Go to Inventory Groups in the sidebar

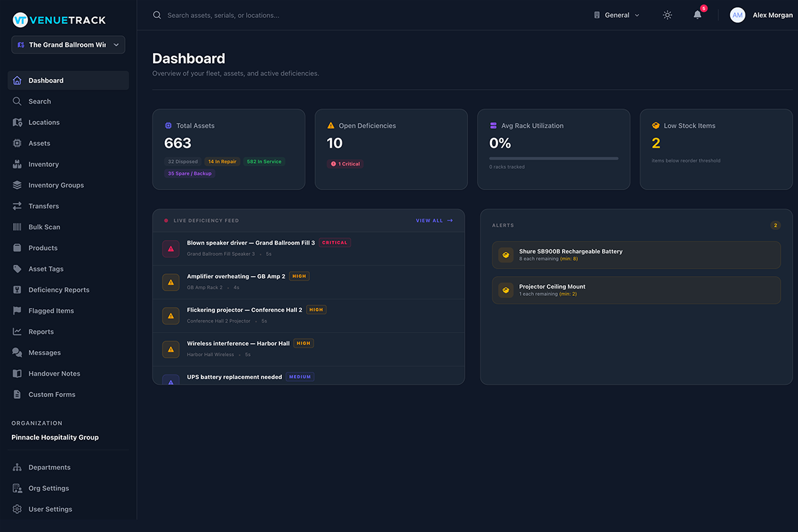17,185
